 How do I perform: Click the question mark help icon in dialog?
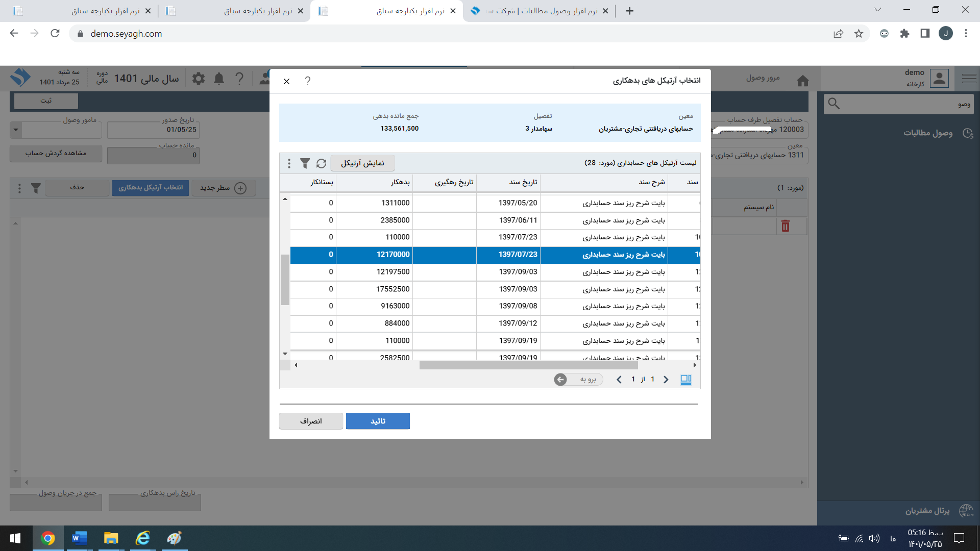tap(308, 81)
